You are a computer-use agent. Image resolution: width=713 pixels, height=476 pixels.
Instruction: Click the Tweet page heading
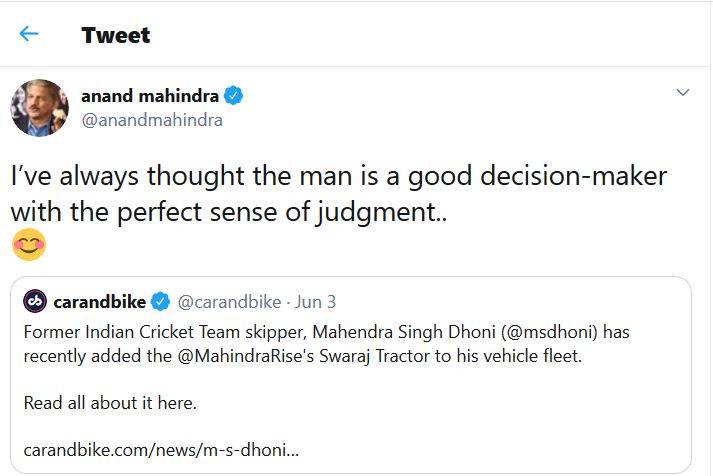[115, 35]
